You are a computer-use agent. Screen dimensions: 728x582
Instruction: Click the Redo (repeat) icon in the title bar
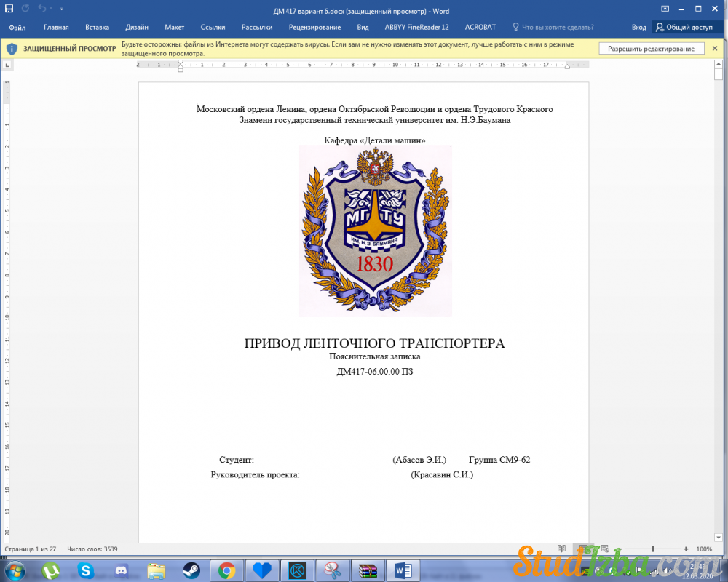25,8
